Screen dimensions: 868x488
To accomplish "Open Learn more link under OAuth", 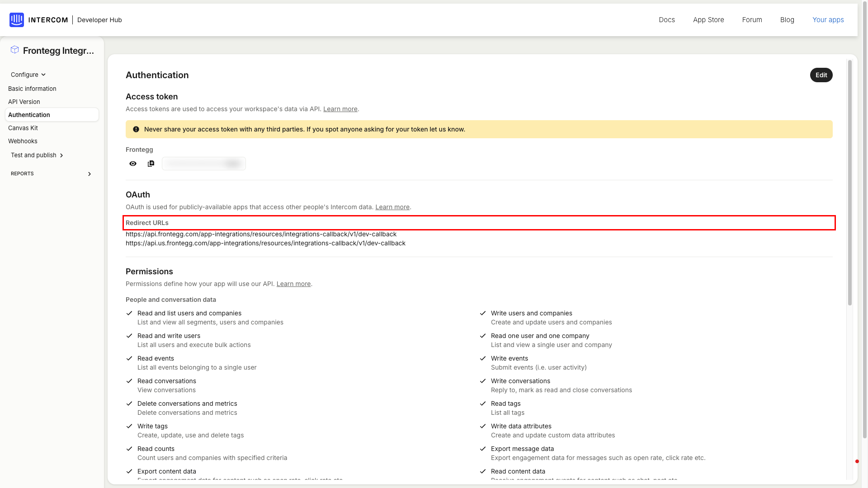I will pyautogui.click(x=392, y=207).
